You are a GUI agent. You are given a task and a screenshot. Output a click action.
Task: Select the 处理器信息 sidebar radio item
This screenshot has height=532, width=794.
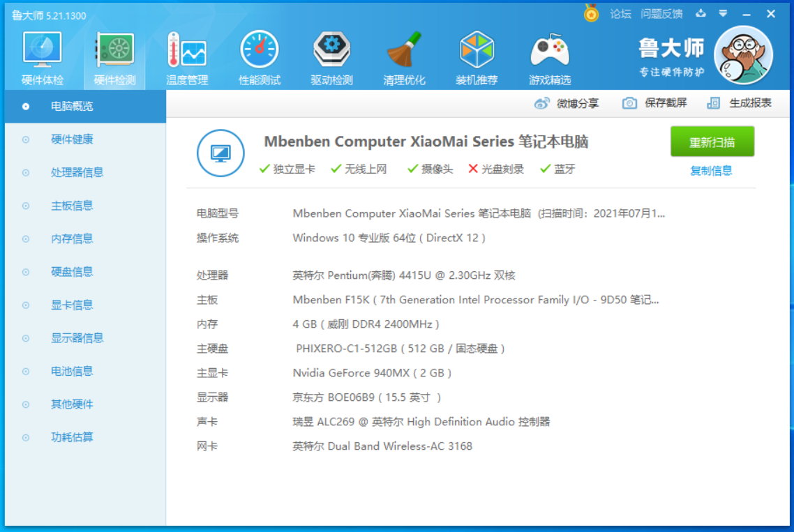tap(26, 173)
